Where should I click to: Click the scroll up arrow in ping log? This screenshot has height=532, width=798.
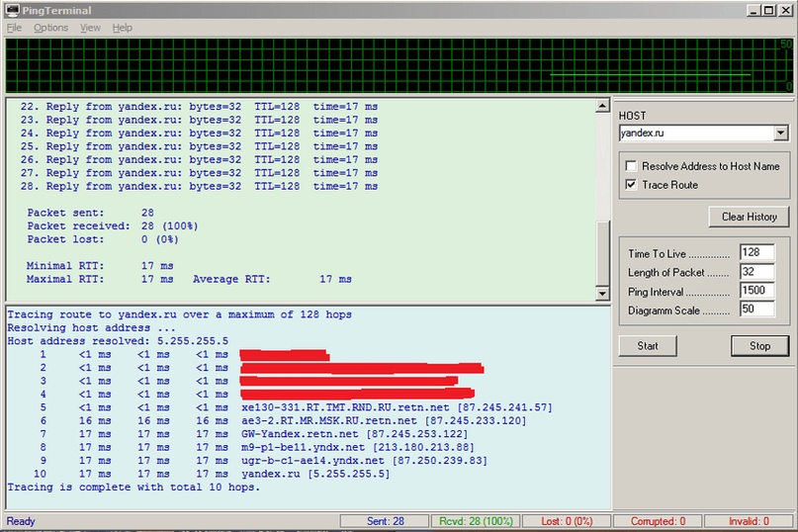[602, 106]
